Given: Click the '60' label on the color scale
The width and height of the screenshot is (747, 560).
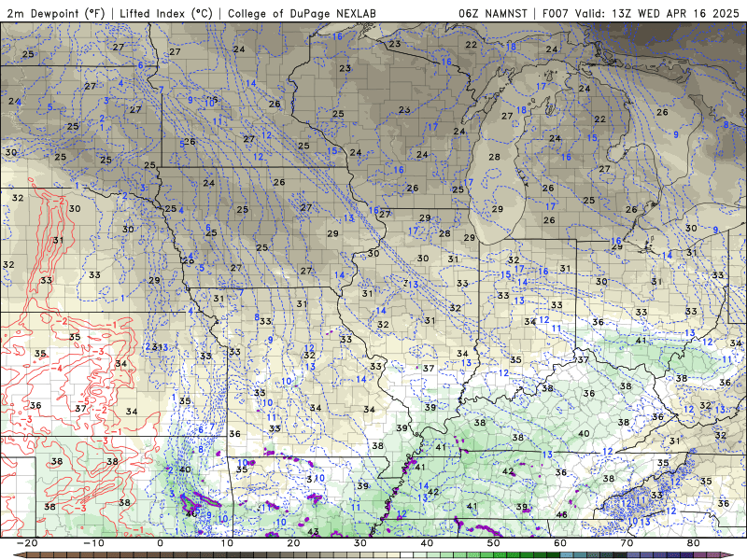Looking at the screenshot, I should point(560,543).
